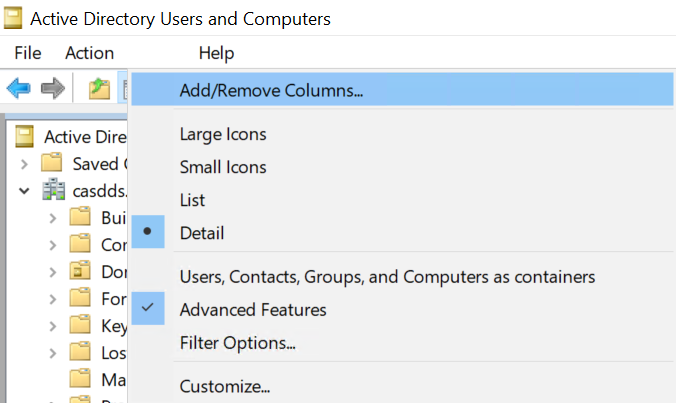Open the Help menu
The height and width of the screenshot is (403, 676).
pos(216,53)
